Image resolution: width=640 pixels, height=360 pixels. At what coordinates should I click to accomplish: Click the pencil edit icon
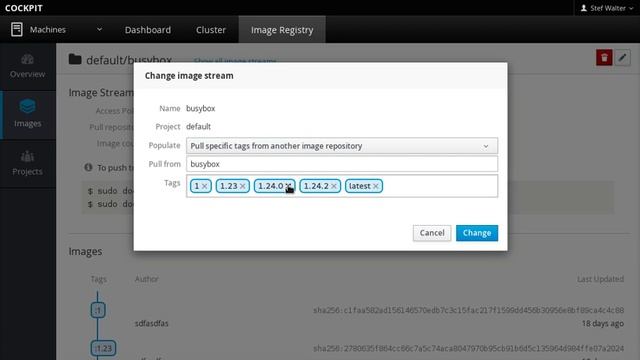622,58
